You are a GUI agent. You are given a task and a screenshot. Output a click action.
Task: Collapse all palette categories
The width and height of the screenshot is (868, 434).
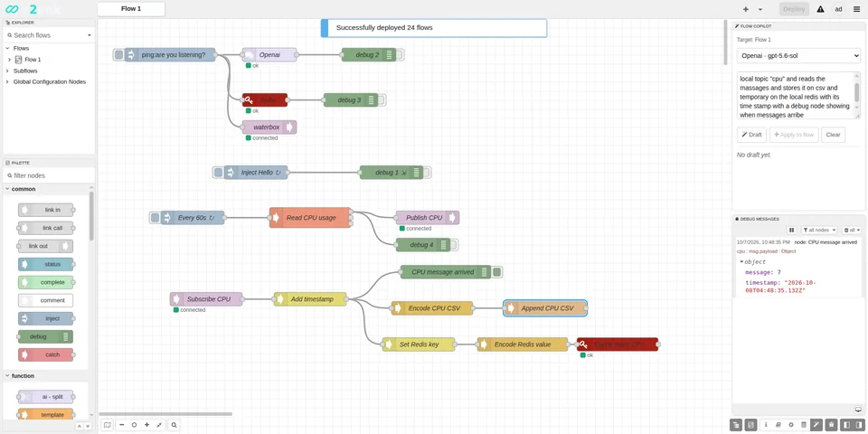pos(80,426)
